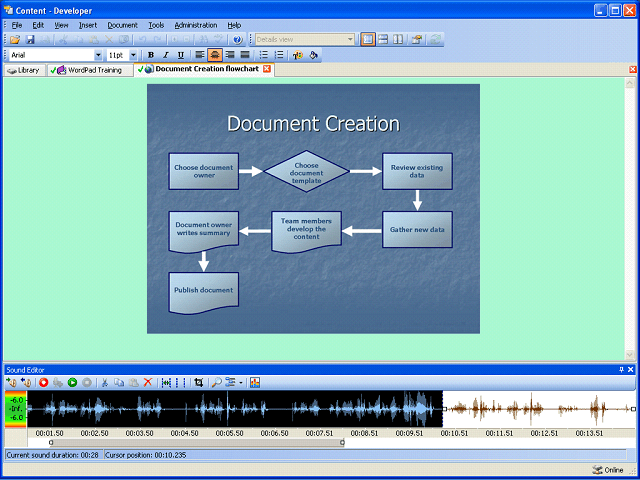The width and height of the screenshot is (640, 480).
Task: Export the sound file in Sound Editor
Action: coord(26,382)
